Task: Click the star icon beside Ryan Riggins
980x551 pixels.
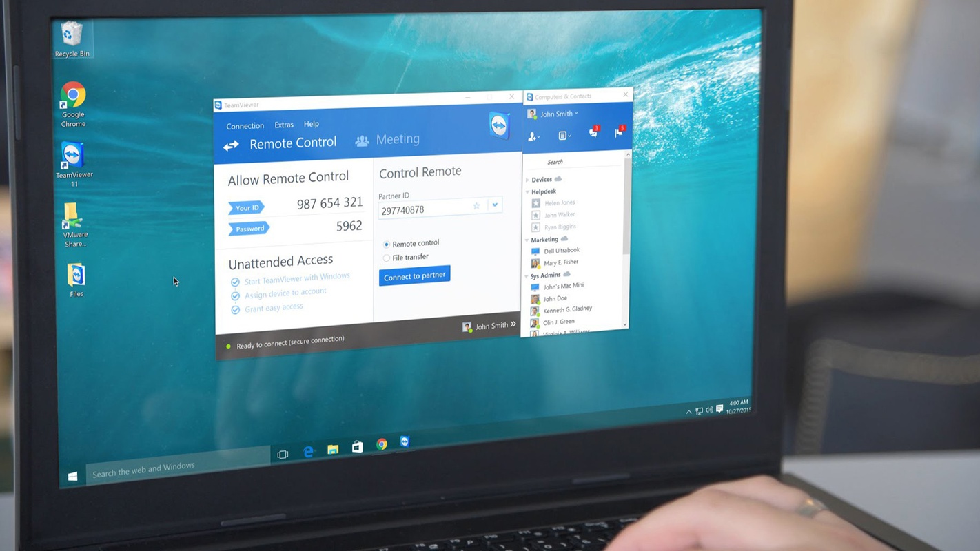Action: click(x=536, y=227)
